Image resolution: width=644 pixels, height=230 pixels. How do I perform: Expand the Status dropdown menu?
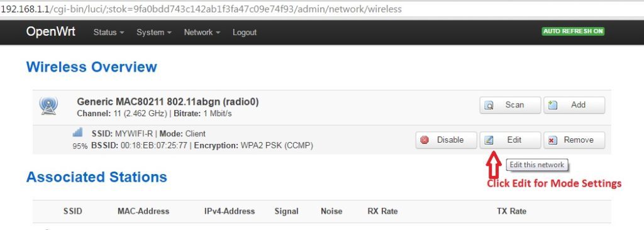pyautogui.click(x=109, y=32)
